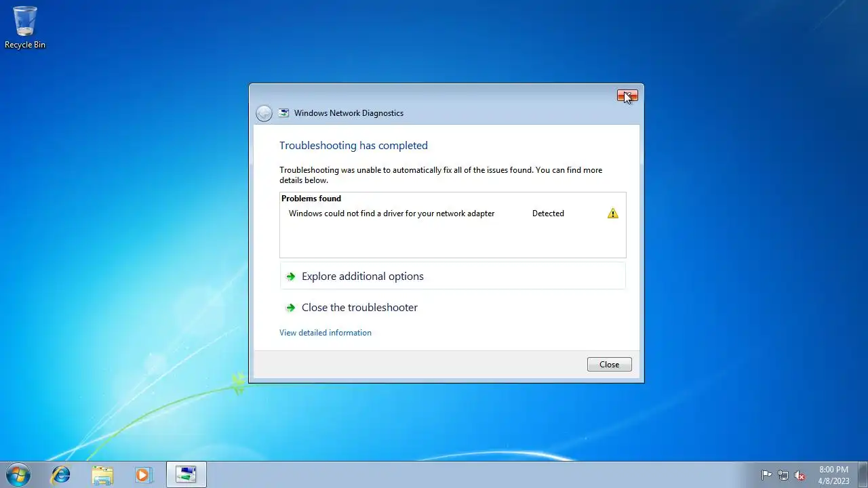Click the network status tray icon

783,475
